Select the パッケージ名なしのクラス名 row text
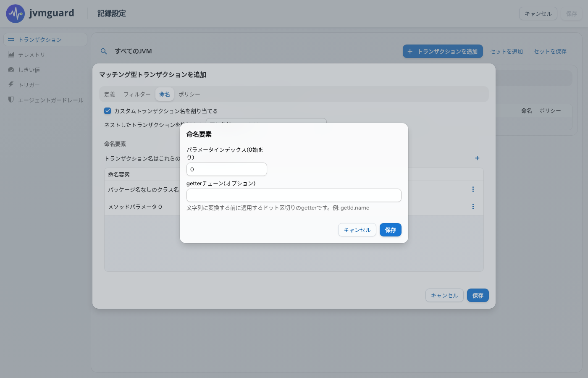The image size is (588, 378). [143, 189]
